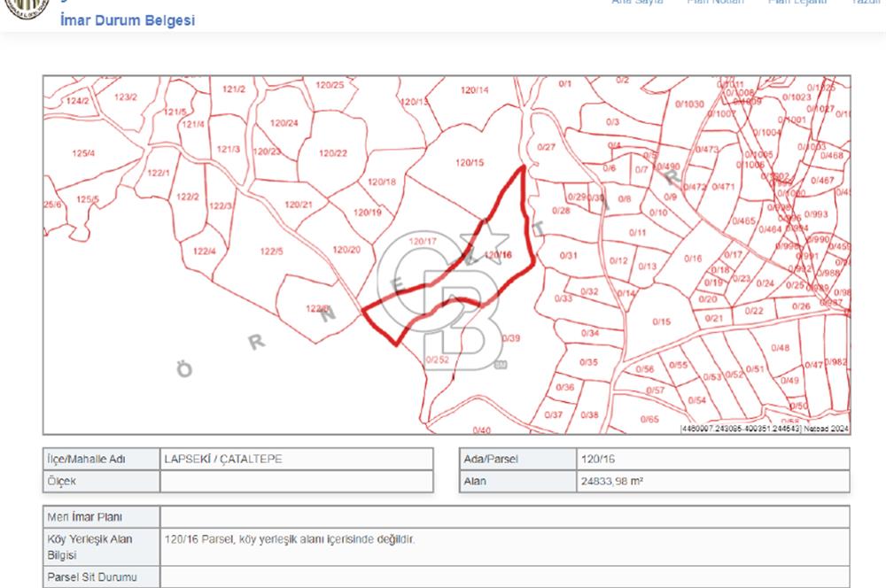Select parcel 120/24 on the map

tap(284, 123)
